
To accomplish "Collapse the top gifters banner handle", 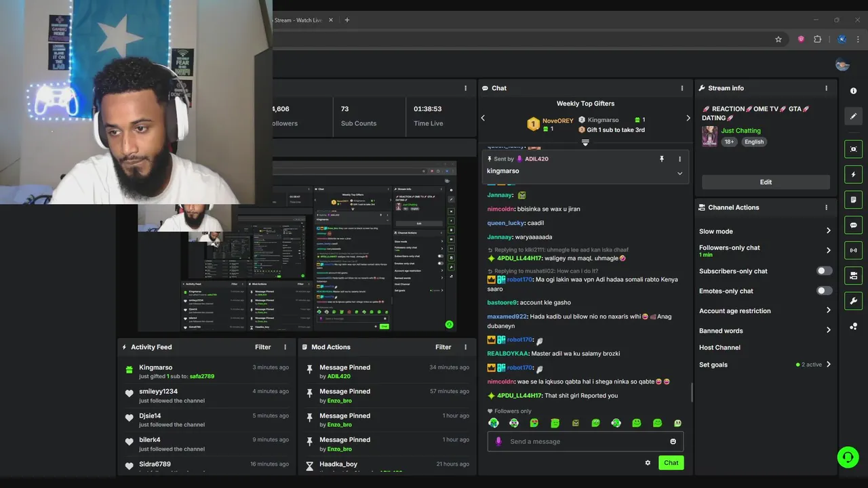I will [x=585, y=143].
